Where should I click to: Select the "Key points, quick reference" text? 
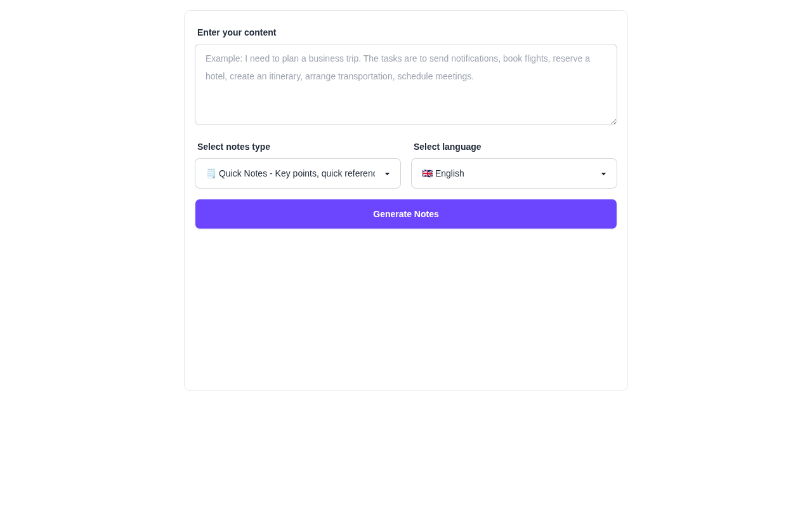point(325,173)
